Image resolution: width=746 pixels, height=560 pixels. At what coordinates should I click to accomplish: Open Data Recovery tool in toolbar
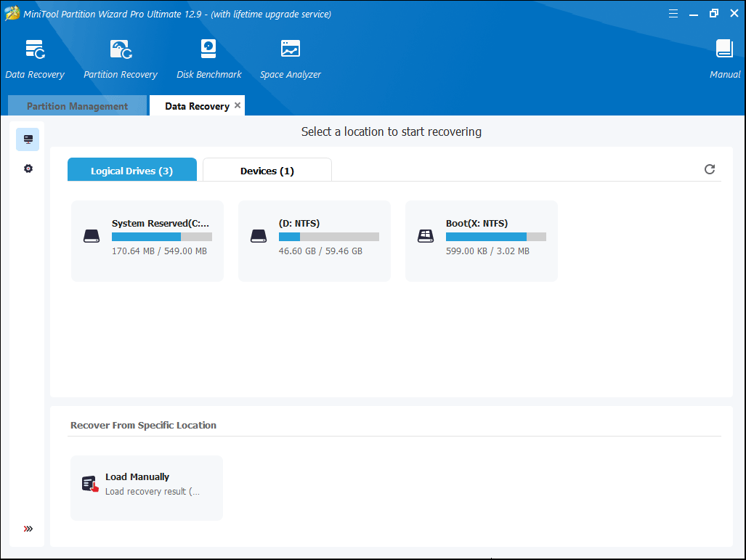point(35,59)
